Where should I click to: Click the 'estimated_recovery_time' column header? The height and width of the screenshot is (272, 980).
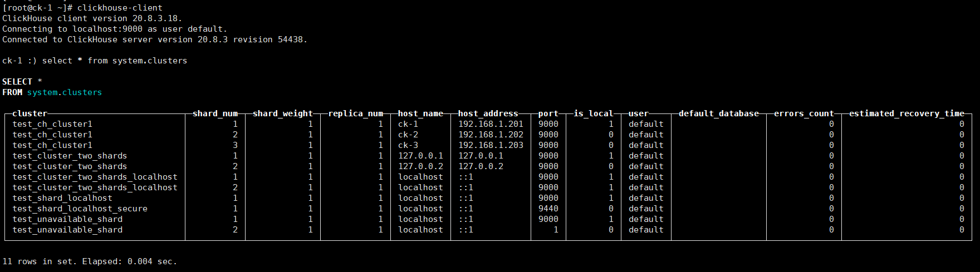(906, 113)
